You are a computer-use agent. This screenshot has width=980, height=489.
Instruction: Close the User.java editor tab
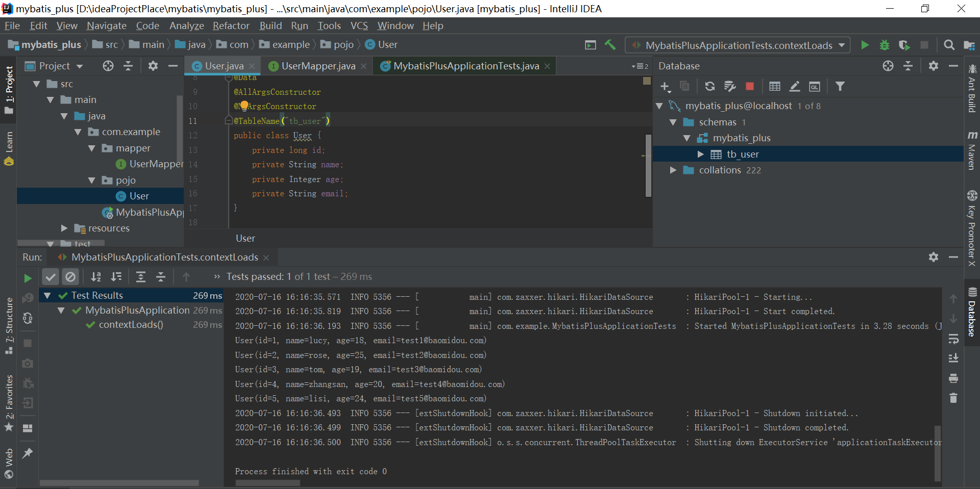[x=252, y=66]
